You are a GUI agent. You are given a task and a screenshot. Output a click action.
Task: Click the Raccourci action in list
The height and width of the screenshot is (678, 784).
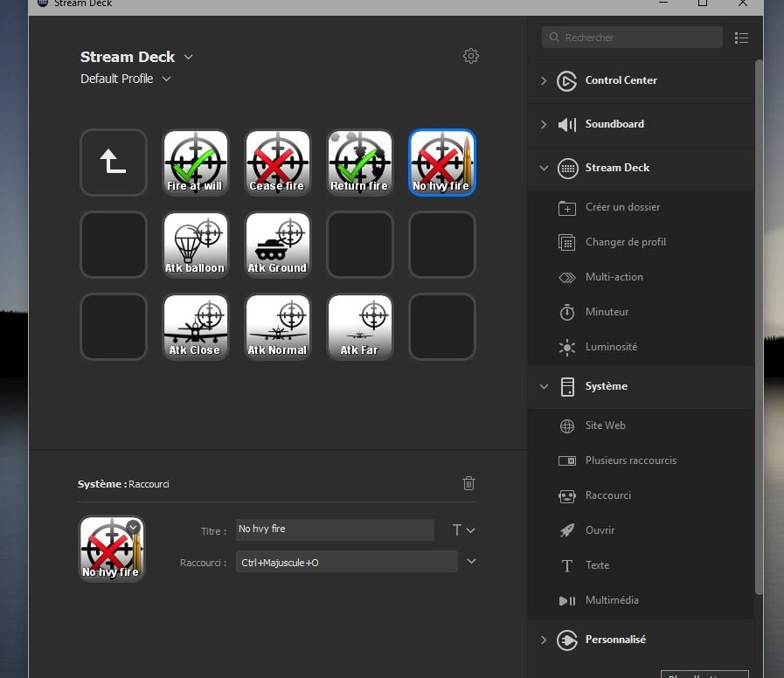click(642, 495)
